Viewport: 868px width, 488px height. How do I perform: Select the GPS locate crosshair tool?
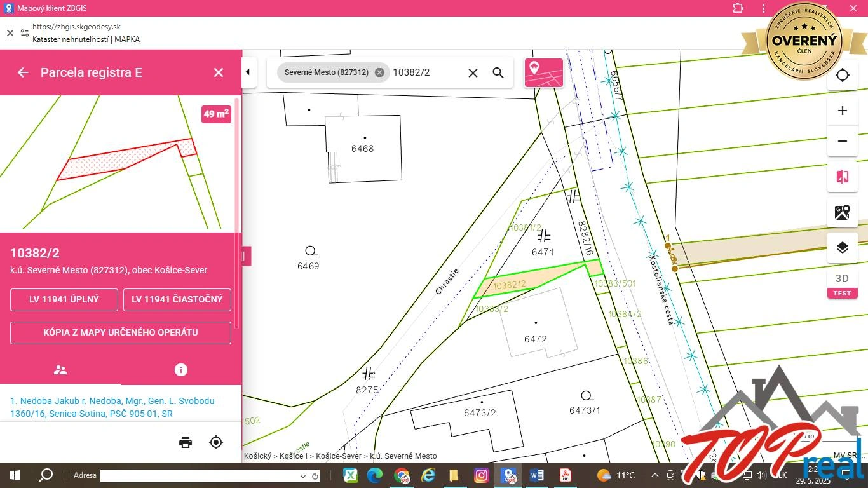coord(842,75)
